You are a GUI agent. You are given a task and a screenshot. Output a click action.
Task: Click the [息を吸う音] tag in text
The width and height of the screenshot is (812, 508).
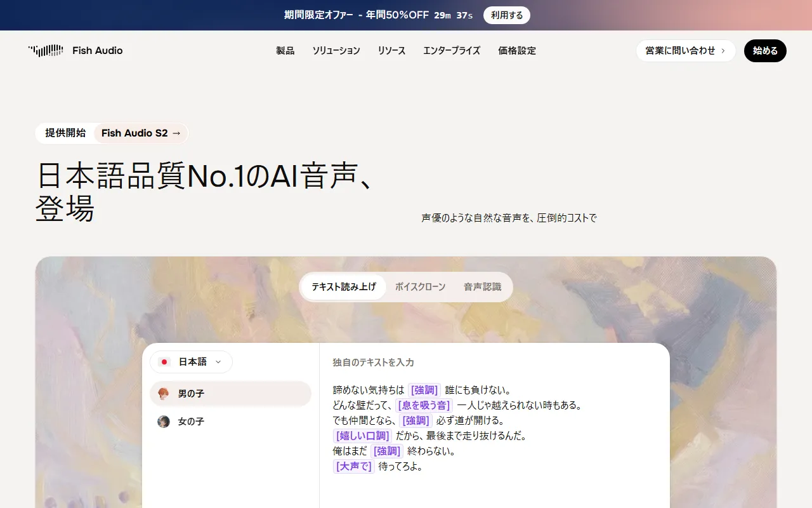pyautogui.click(x=424, y=405)
